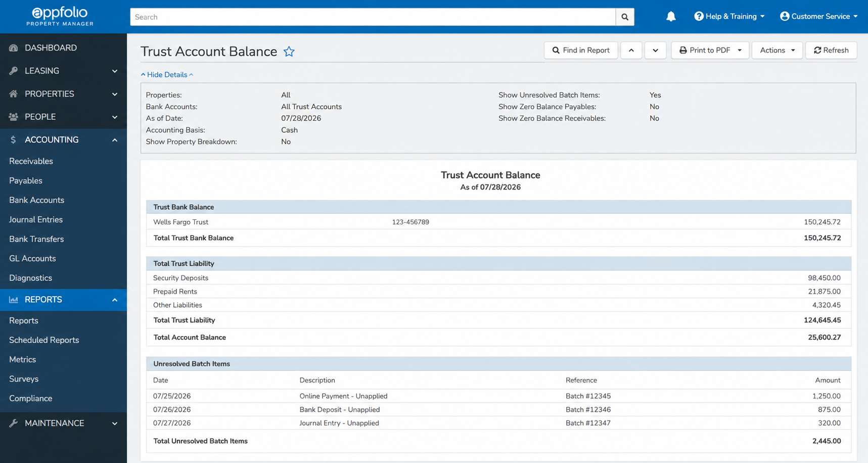Open the Dashboard page
The image size is (868, 463).
tap(51, 48)
